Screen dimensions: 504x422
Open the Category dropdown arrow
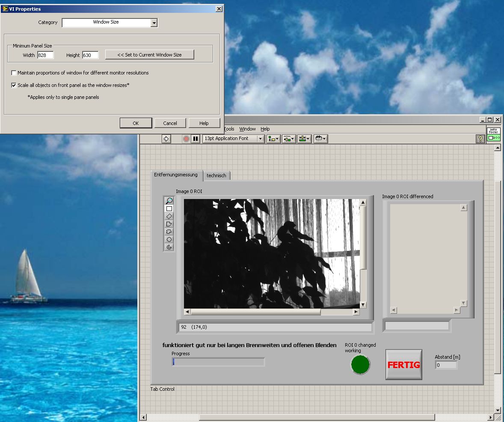154,23
